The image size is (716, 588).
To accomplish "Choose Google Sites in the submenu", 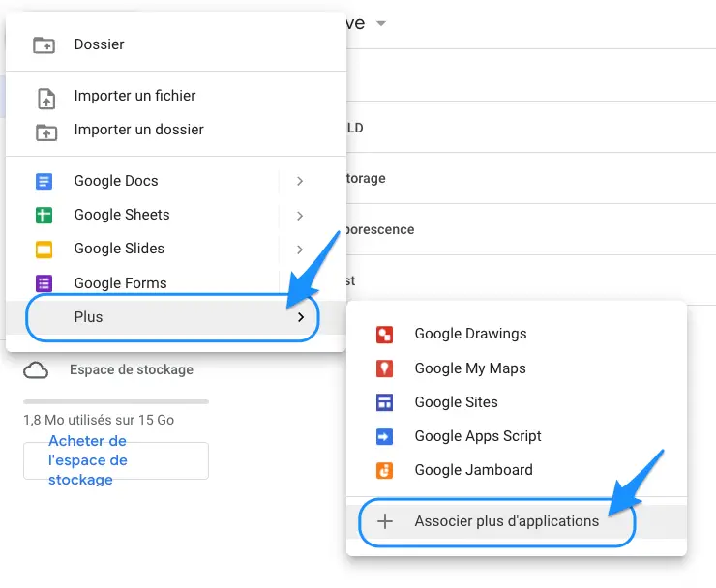I will pyautogui.click(x=517, y=402).
